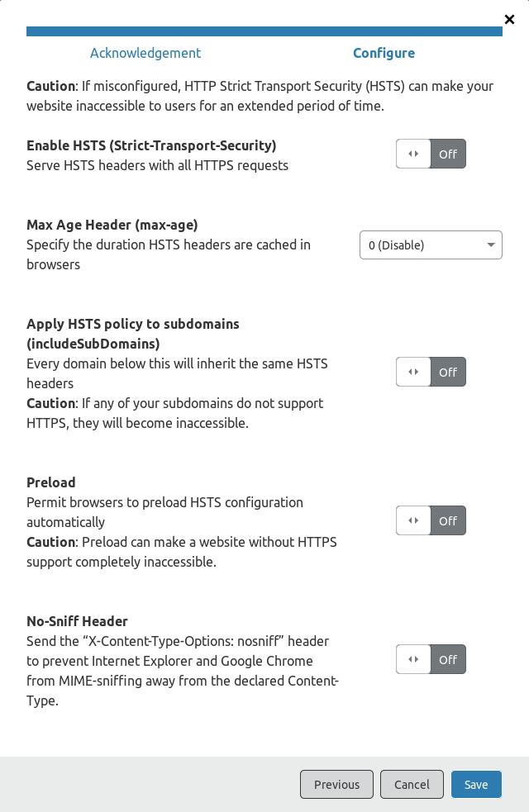529x812 pixels.
Task: Click the arrow handle on the includeSubDomains switch
Action: pos(413,372)
